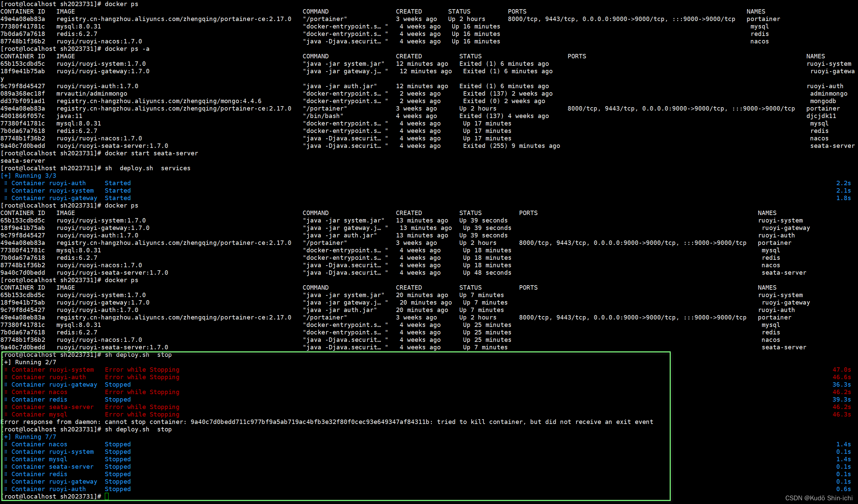
Task: Click the 'Running 2/7' status line
Action: coord(28,363)
